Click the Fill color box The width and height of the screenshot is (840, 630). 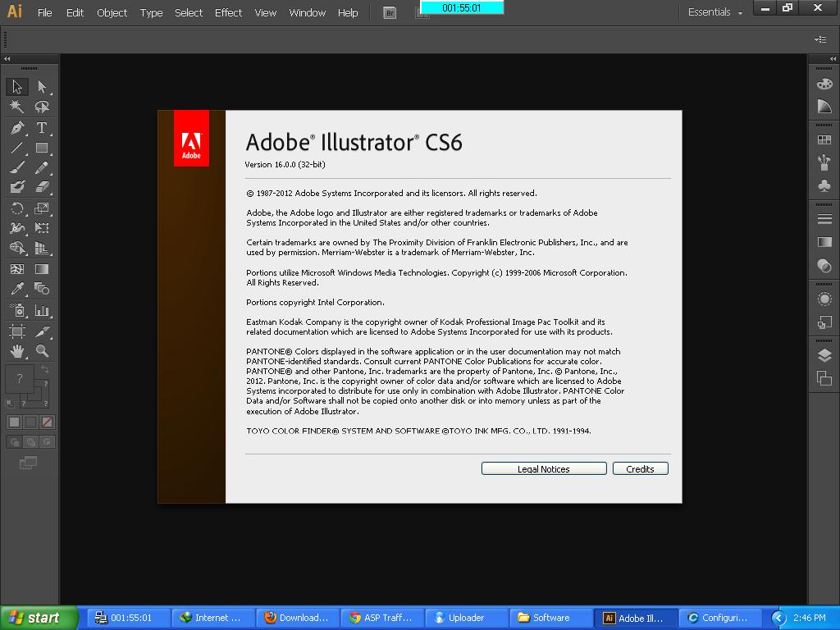coord(20,379)
